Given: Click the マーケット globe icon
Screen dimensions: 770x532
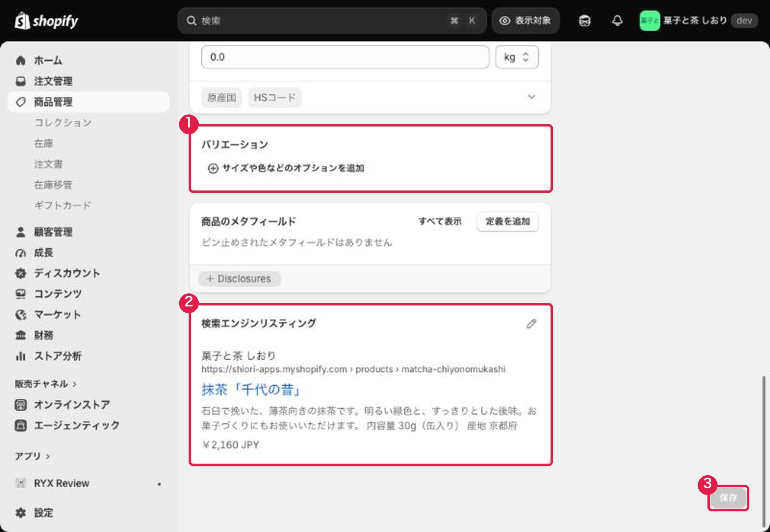Looking at the screenshot, I should click(x=21, y=315).
